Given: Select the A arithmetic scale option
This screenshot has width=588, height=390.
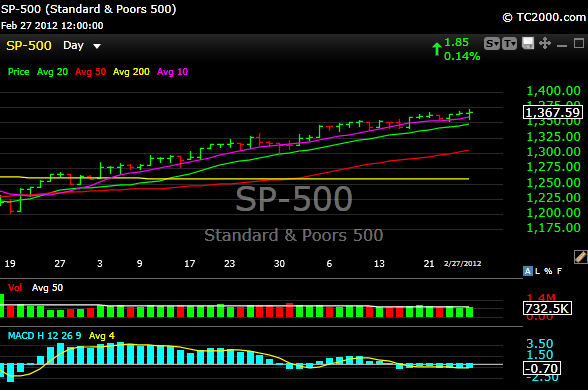Looking at the screenshot, I should 528,271.
